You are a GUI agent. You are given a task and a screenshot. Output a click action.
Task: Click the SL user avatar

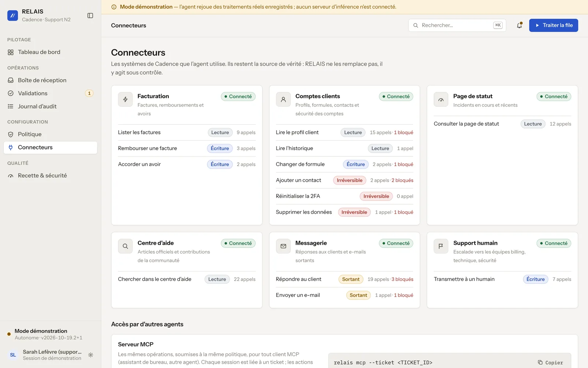coord(13,355)
